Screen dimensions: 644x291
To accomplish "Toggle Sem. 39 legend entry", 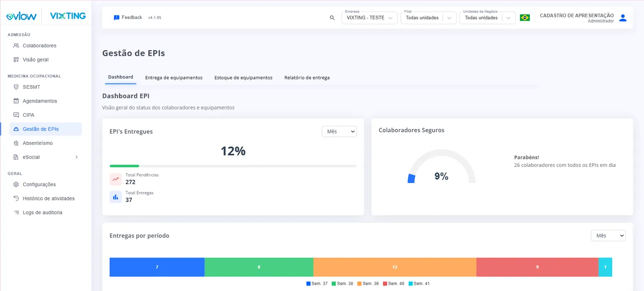I will (x=368, y=284).
